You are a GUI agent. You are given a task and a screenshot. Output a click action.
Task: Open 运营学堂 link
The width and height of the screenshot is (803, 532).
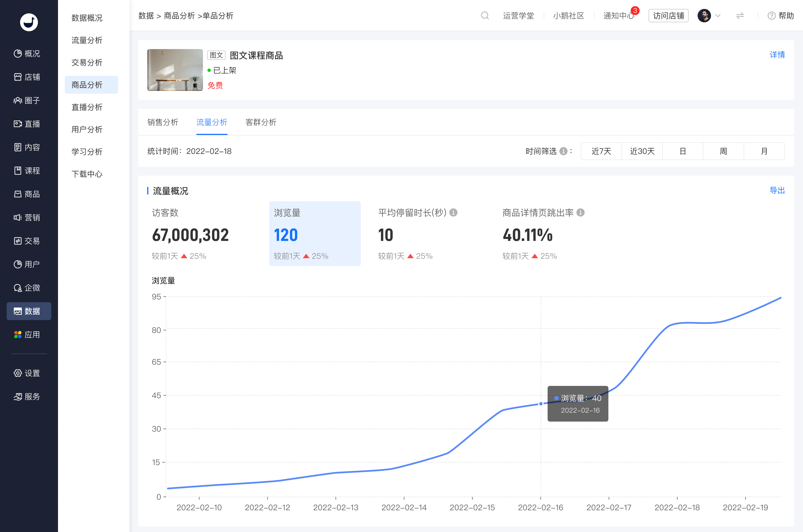(x=518, y=16)
